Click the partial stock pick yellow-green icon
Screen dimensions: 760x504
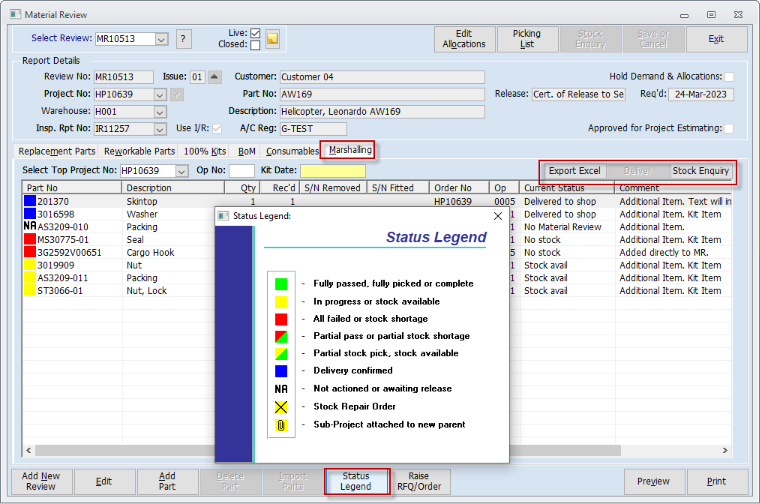click(x=281, y=353)
